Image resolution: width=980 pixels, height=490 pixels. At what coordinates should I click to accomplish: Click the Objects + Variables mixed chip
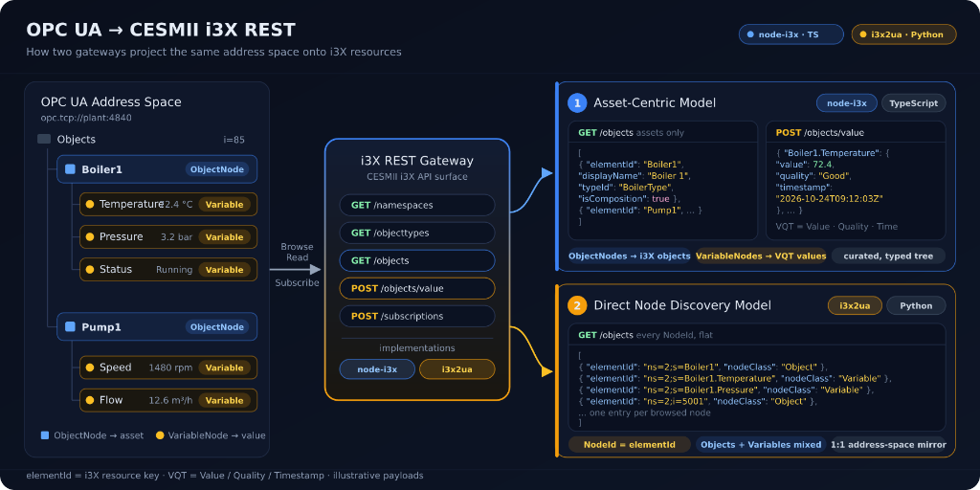[x=761, y=444]
